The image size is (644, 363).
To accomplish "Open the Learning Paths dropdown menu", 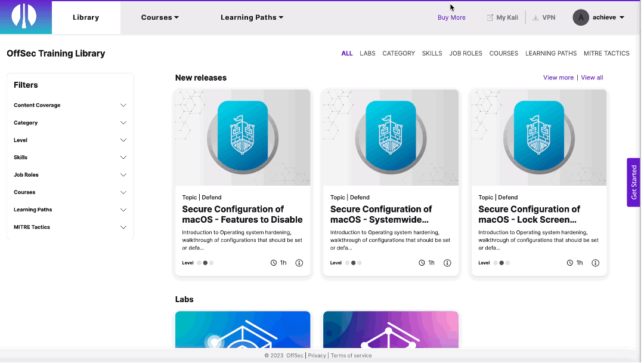I will [252, 17].
